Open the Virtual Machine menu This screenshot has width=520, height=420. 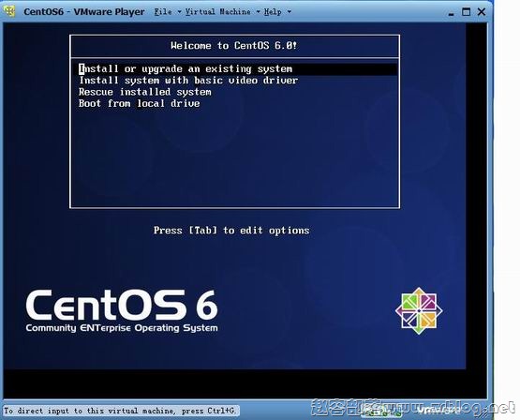pyautogui.click(x=222, y=12)
